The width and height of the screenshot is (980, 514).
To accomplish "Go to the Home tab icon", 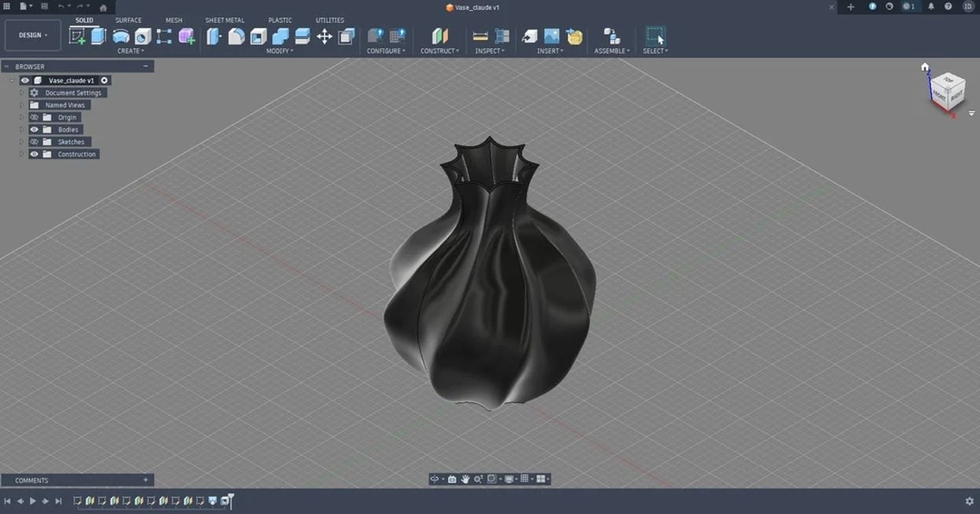I will tap(103, 8).
